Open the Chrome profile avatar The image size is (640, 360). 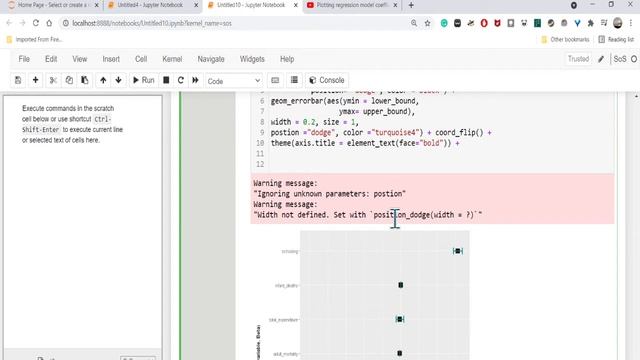tap(618, 23)
